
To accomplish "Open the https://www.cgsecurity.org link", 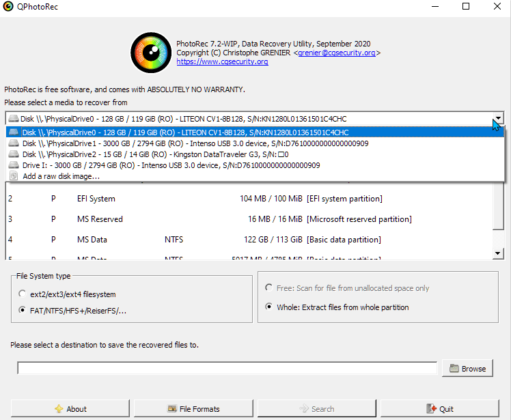I will tap(222, 61).
